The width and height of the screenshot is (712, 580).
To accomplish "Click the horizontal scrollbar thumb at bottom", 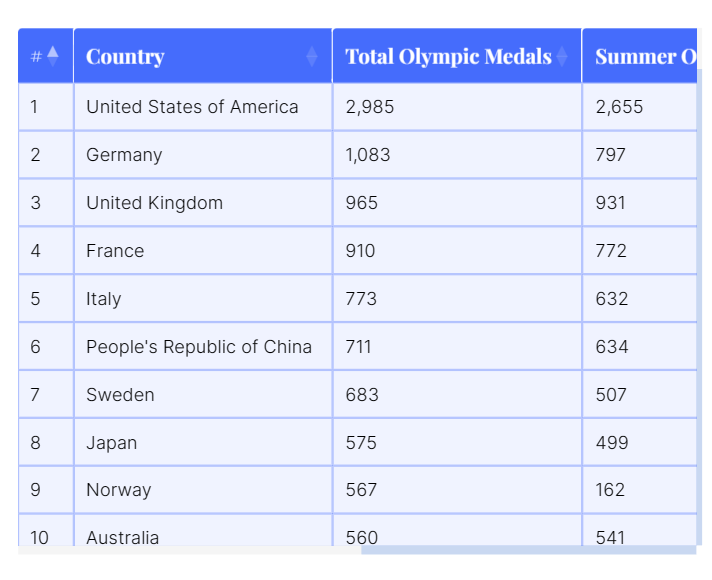I will (529, 550).
